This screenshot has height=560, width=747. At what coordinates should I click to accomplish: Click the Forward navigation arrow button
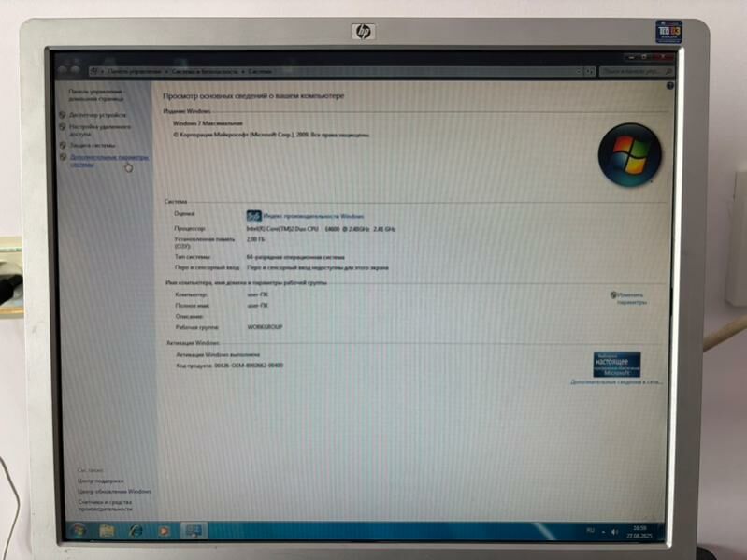pyautogui.click(x=76, y=71)
